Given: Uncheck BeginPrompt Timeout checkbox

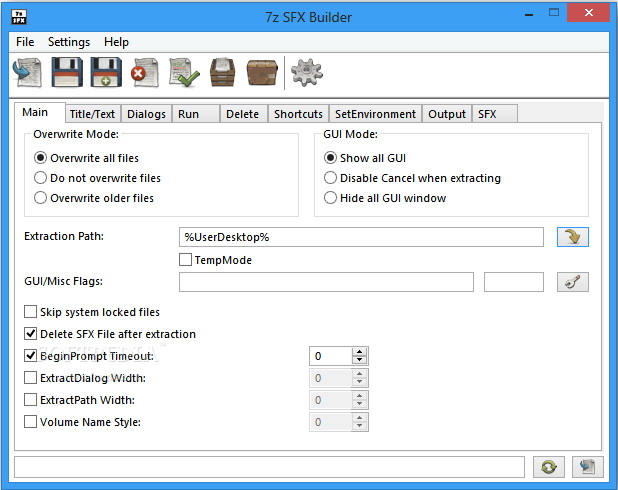Looking at the screenshot, I should [30, 356].
